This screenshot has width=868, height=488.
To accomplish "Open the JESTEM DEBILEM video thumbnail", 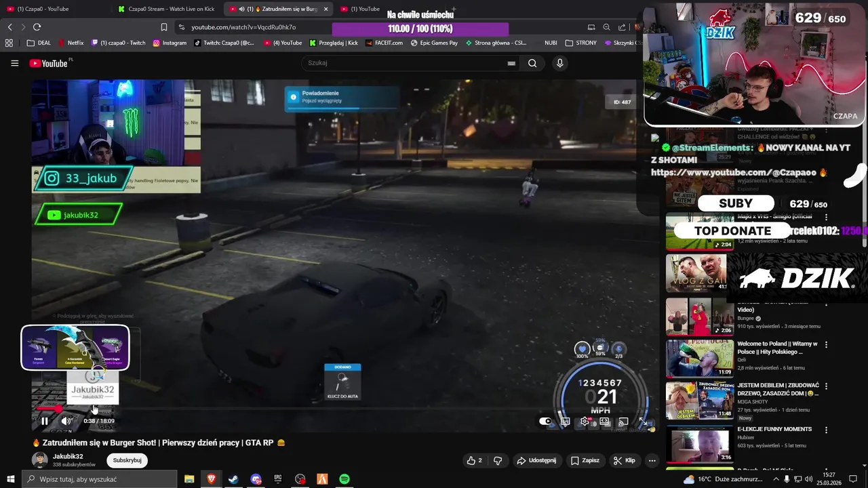I will click(x=699, y=399).
